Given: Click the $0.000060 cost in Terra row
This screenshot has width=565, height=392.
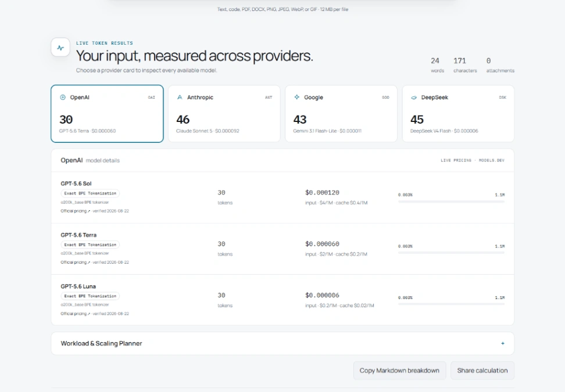Looking at the screenshot, I should coord(322,244).
